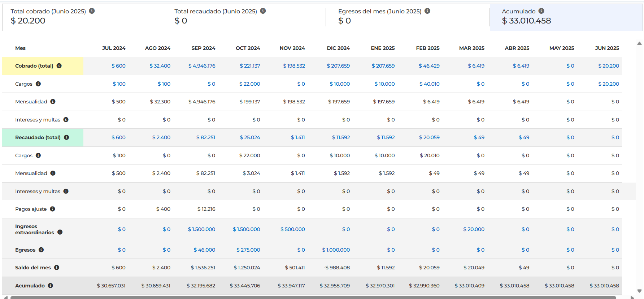Click info icon beside Acumulado summary card
Screen dimensions: 644x299
pyautogui.click(x=541, y=11)
